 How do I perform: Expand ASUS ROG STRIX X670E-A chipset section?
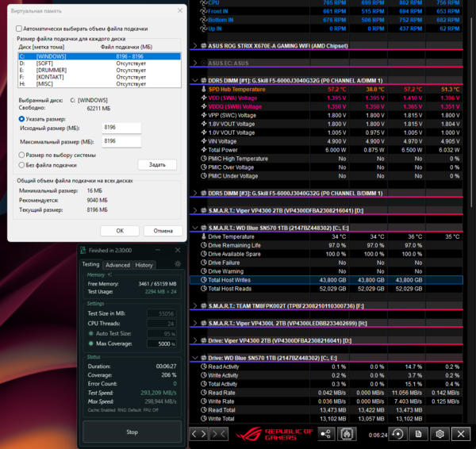pos(195,46)
